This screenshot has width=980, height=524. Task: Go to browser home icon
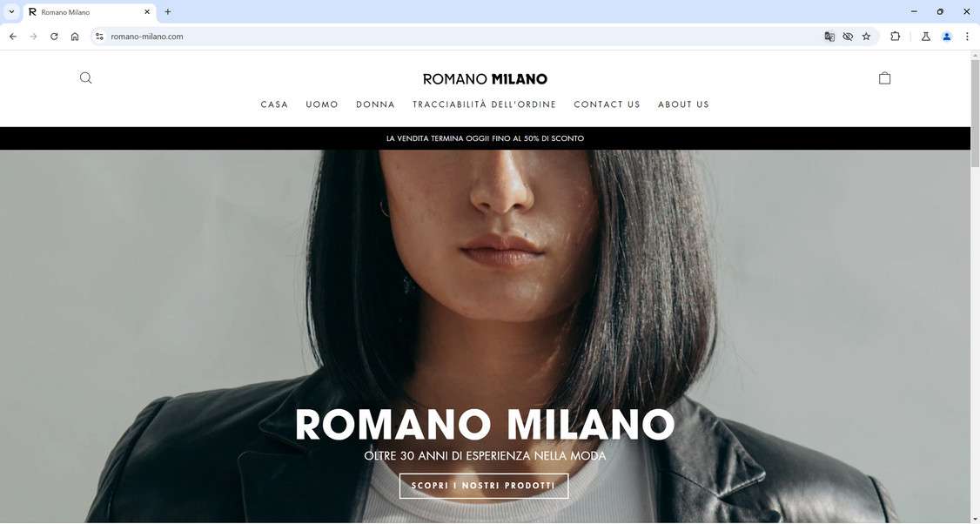pyautogui.click(x=75, y=37)
